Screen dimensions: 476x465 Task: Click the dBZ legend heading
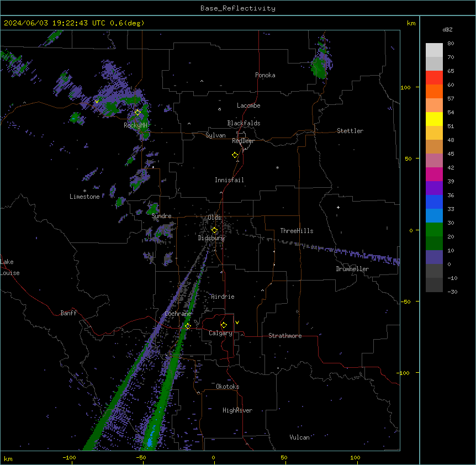447,29
